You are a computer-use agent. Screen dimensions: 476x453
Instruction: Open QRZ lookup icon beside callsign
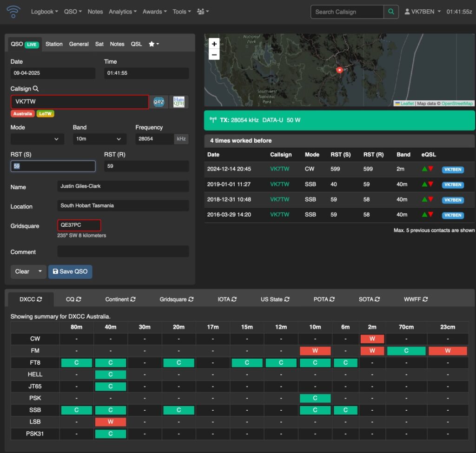click(x=159, y=102)
